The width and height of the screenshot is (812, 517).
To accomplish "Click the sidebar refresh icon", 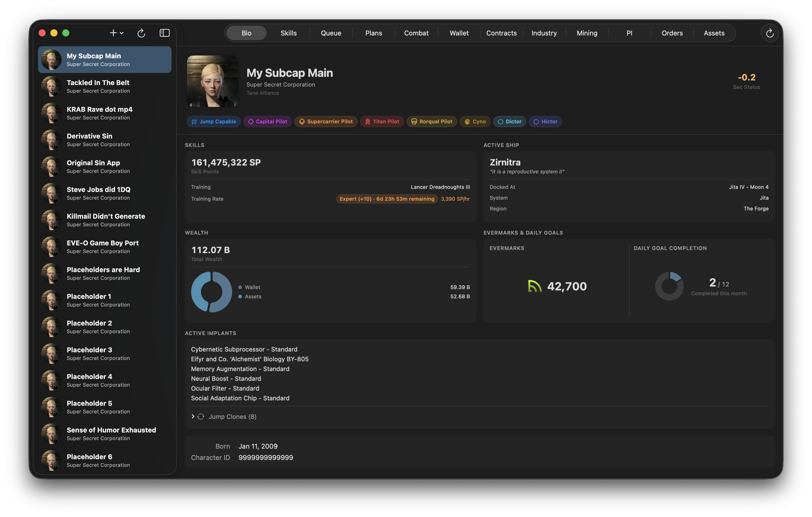I will (141, 33).
